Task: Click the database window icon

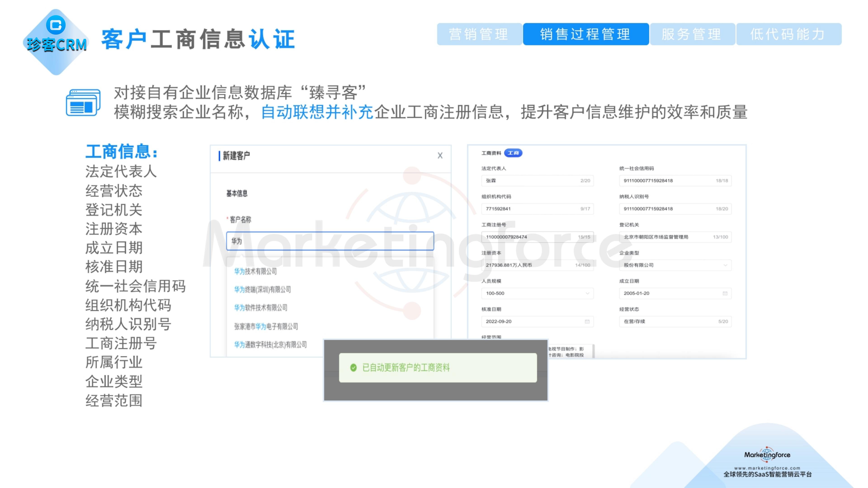Action: tap(83, 102)
